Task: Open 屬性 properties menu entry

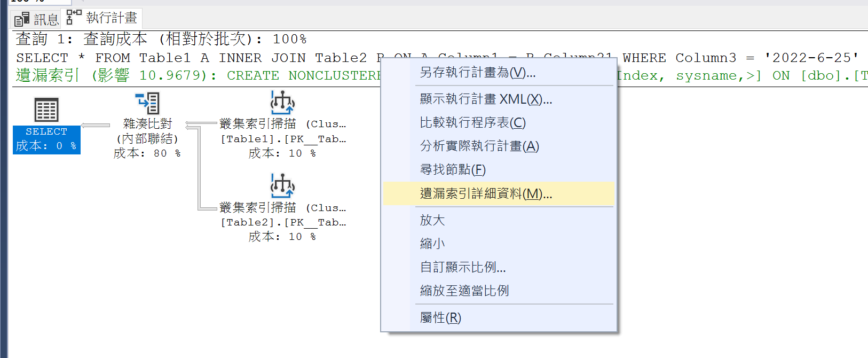Action: (499, 317)
